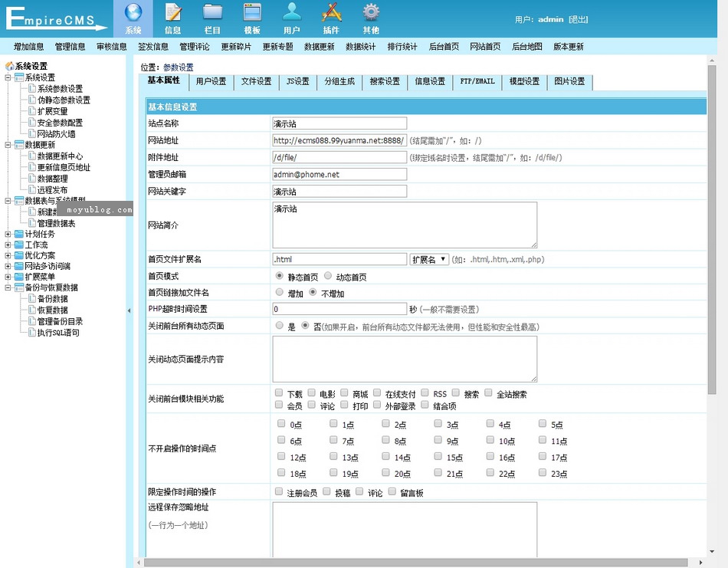Click the vertical scrollbar thumb
This screenshot has height=568, width=728.
coord(712,230)
